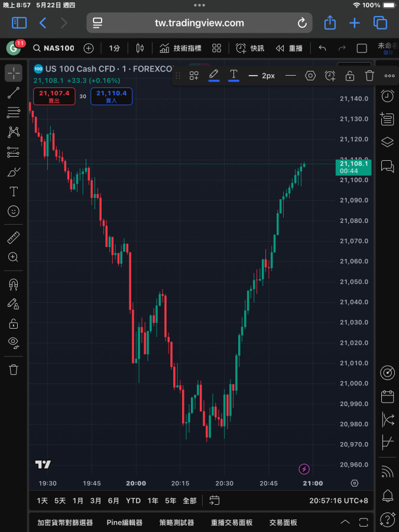Open more options in floating toolbar
The image size is (399, 532).
(389, 76)
